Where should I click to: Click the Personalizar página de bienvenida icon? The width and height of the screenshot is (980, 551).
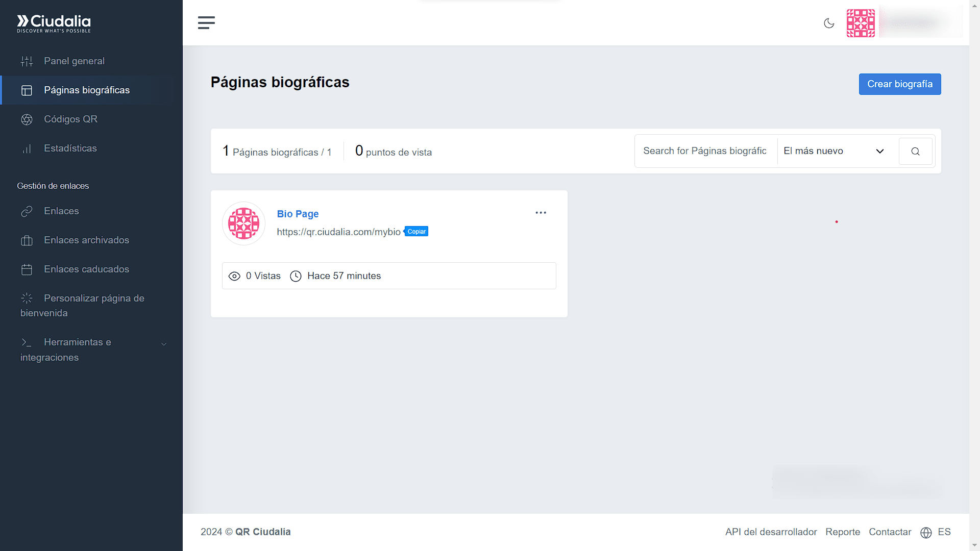(27, 298)
